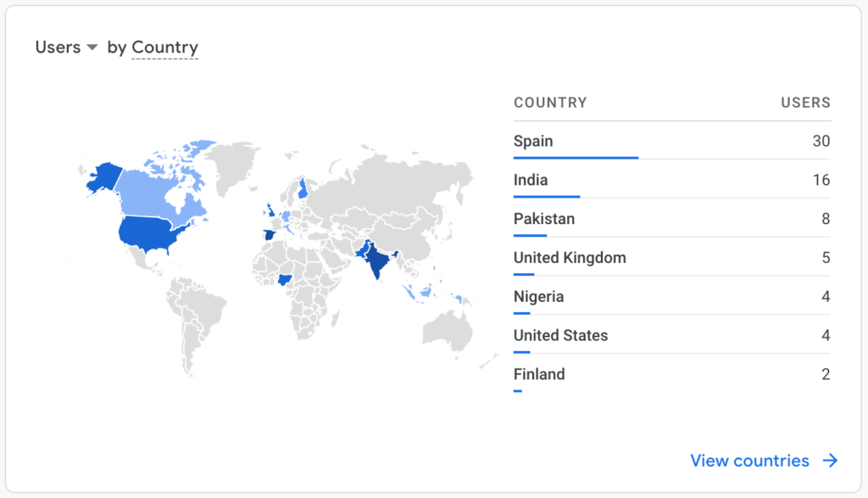Click India on the world map
The image size is (868, 498).
click(x=377, y=260)
